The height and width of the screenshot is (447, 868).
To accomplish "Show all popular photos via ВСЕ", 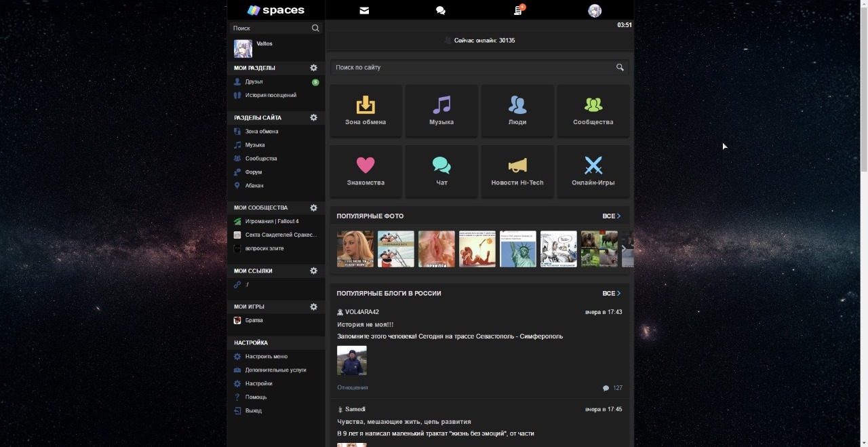I will pos(611,216).
